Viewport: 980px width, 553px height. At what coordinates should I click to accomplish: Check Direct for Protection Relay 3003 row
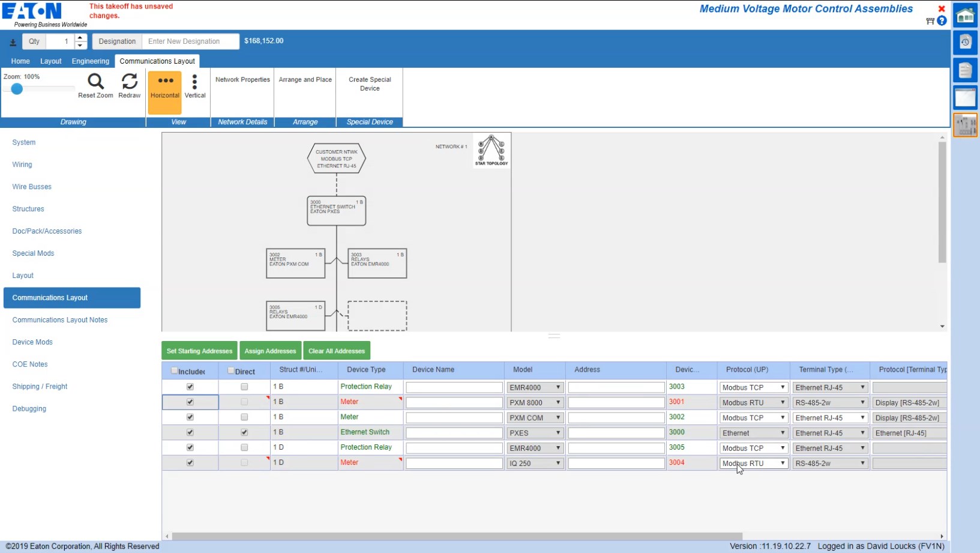point(244,387)
